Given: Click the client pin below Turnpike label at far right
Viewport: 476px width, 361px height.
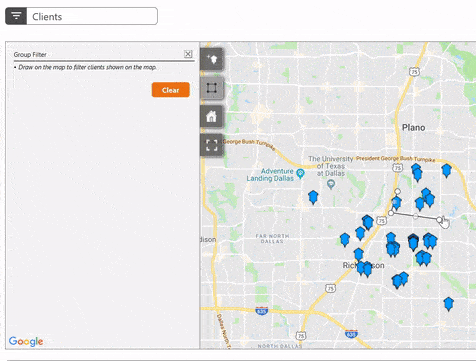Looking at the screenshot, I should [x=446, y=170].
